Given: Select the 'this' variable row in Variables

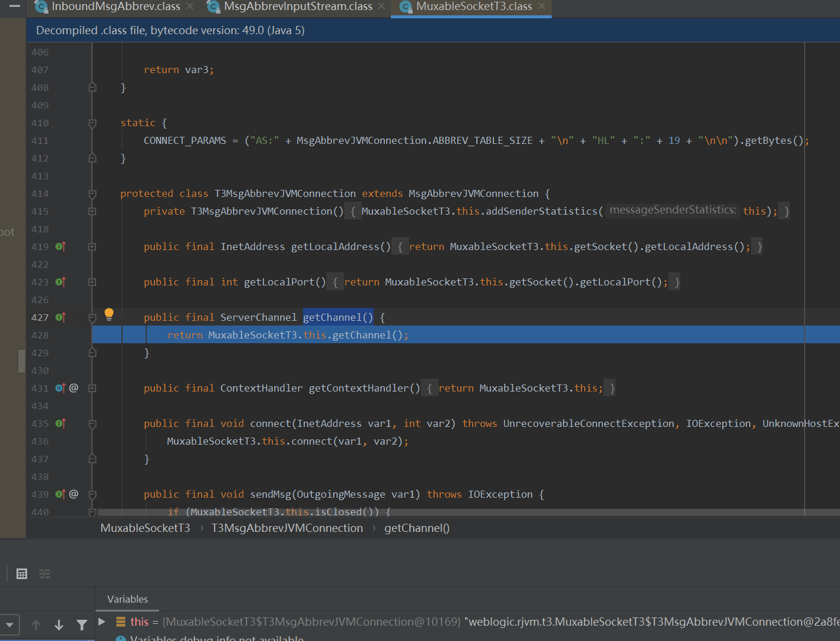Looking at the screenshot, I should pyautogui.click(x=467, y=622).
